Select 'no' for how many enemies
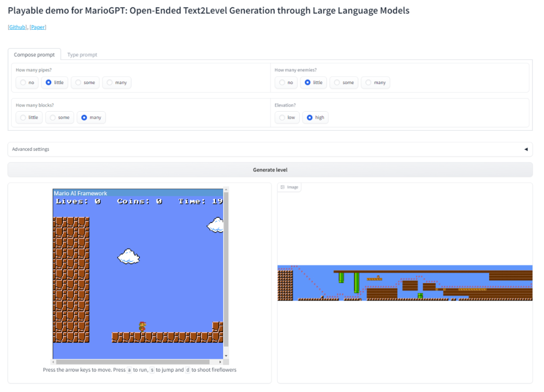Image resolution: width=544 pixels, height=392 pixels. (x=286, y=83)
